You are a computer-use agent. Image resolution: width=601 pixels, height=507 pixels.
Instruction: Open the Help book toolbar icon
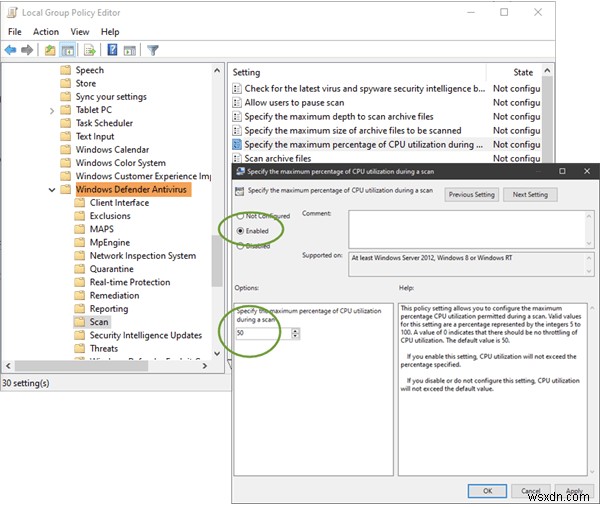[112, 50]
